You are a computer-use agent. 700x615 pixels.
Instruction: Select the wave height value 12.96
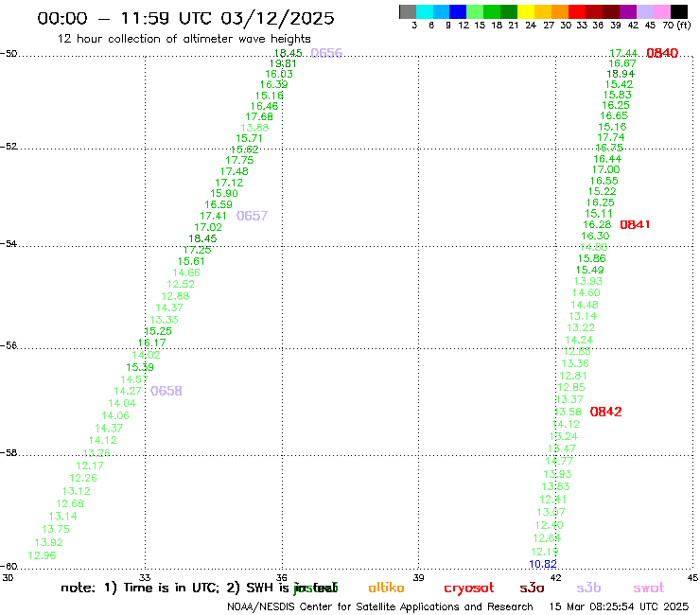(42, 556)
